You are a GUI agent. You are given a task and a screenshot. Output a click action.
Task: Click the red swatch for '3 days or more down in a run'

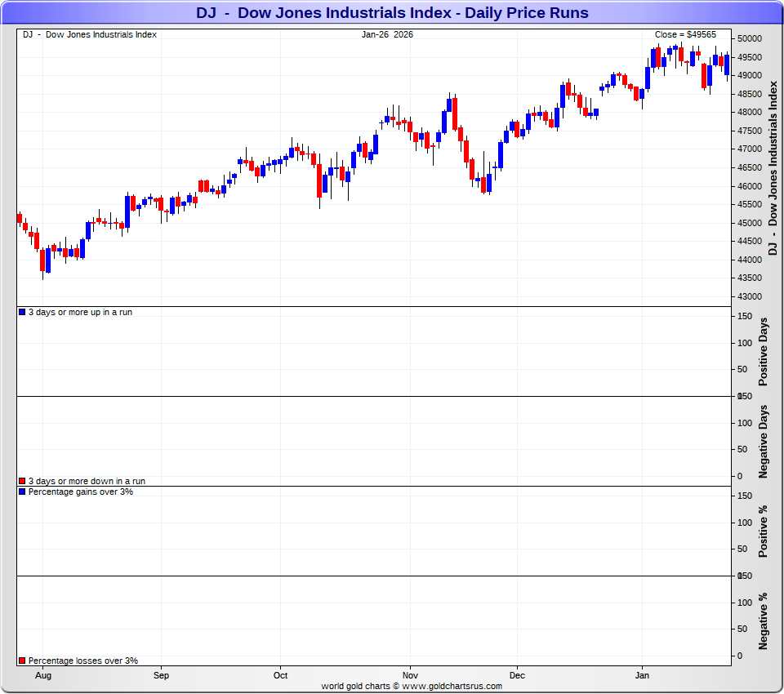pyautogui.click(x=22, y=481)
